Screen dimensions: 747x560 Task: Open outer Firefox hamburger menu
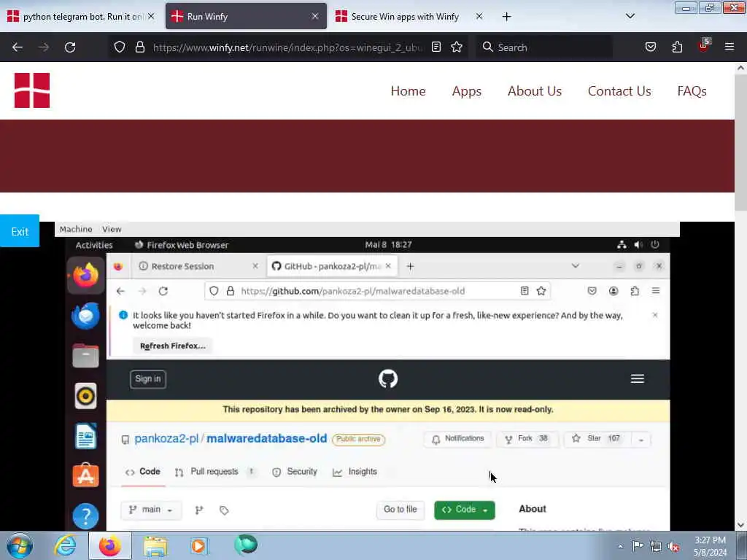click(x=729, y=47)
